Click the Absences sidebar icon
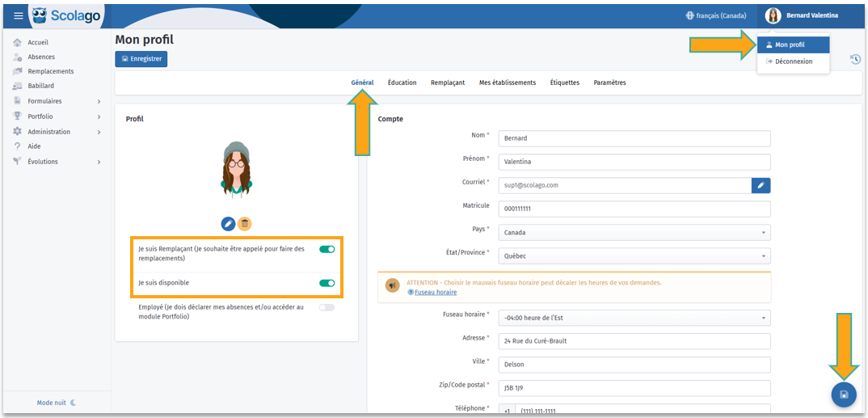This screenshot has width=868, height=418. click(x=17, y=57)
